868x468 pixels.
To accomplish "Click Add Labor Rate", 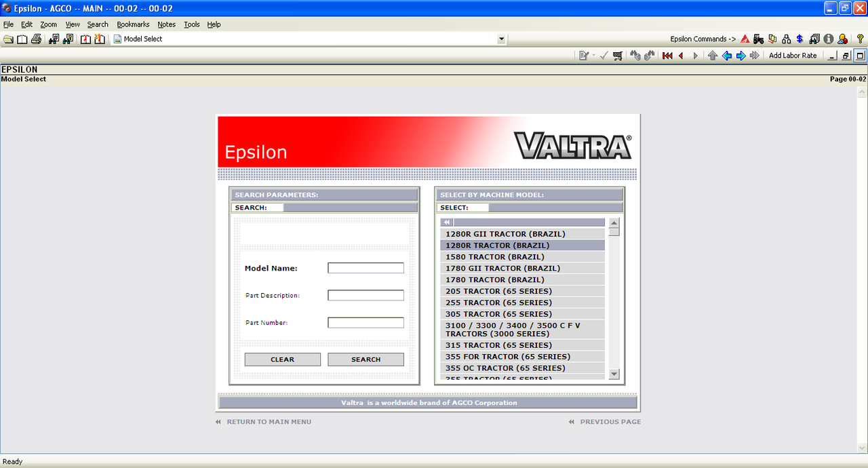I will (x=793, y=56).
